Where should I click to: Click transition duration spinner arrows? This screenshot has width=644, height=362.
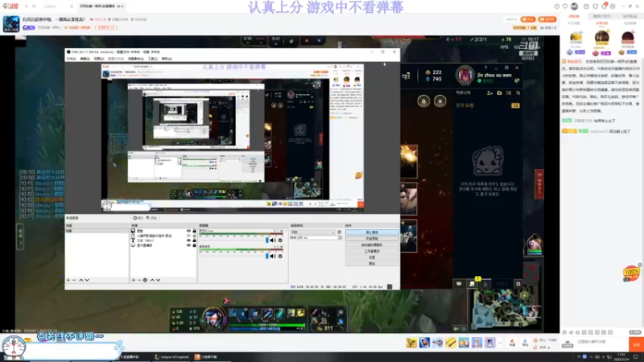(x=340, y=237)
